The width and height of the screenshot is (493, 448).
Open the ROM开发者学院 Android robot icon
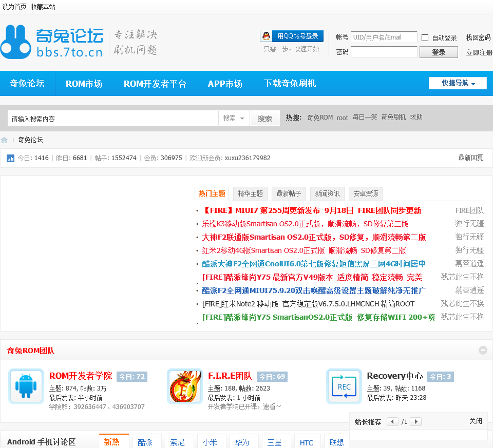tap(26, 386)
